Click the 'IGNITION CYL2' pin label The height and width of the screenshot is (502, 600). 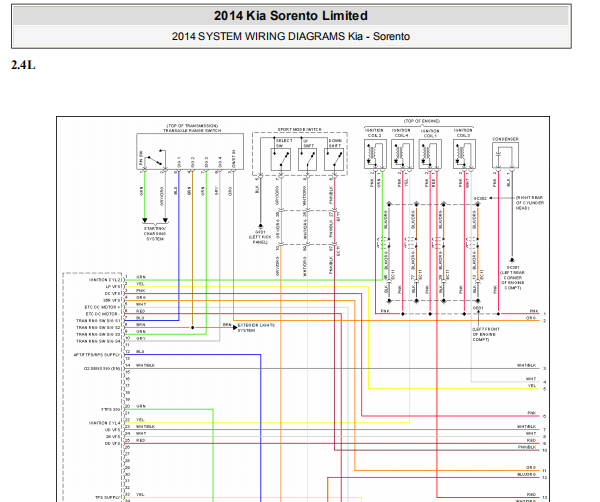coord(104,280)
